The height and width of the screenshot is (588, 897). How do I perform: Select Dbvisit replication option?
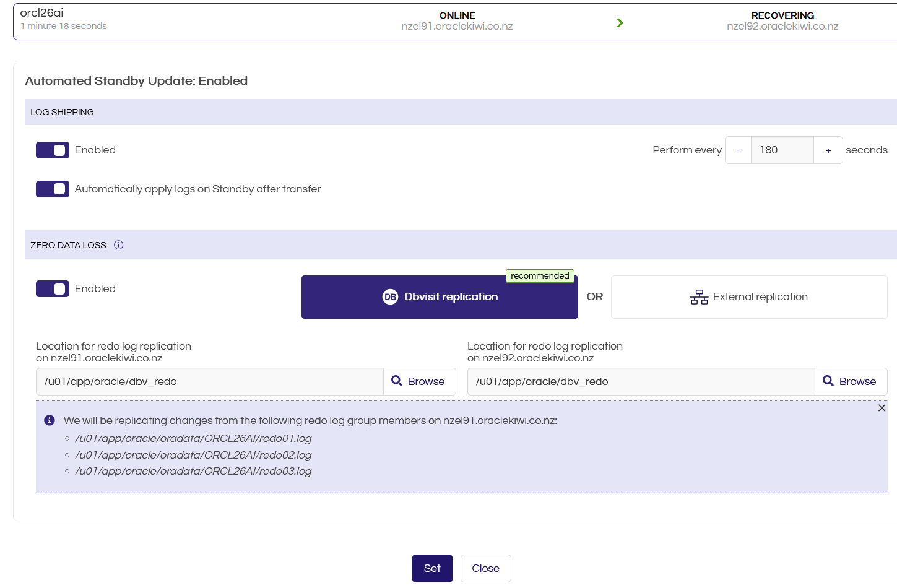click(x=440, y=297)
